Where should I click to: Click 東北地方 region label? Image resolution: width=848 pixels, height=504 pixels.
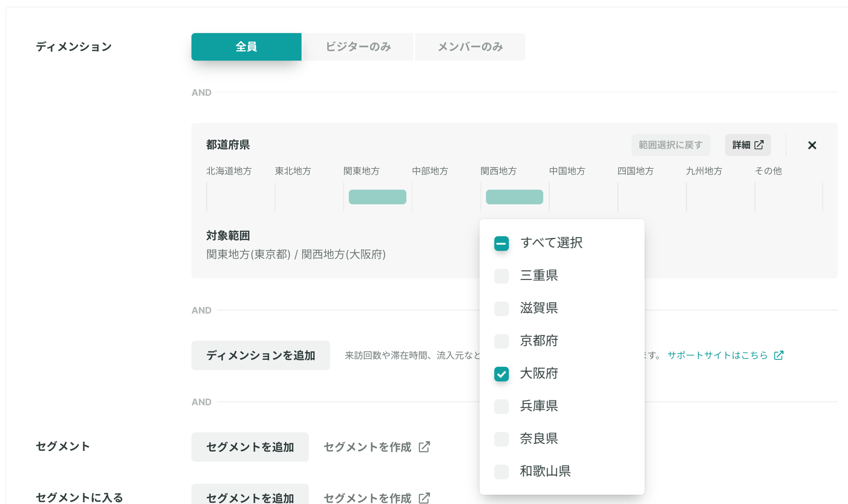tap(293, 171)
